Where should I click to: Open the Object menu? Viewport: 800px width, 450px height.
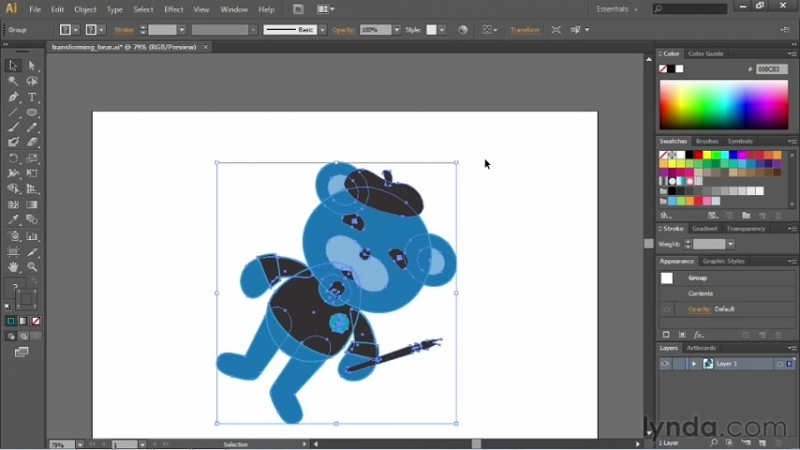85,9
